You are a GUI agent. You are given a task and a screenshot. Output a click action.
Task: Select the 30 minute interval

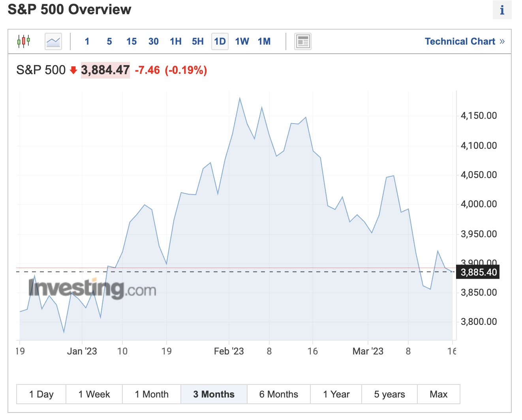154,41
